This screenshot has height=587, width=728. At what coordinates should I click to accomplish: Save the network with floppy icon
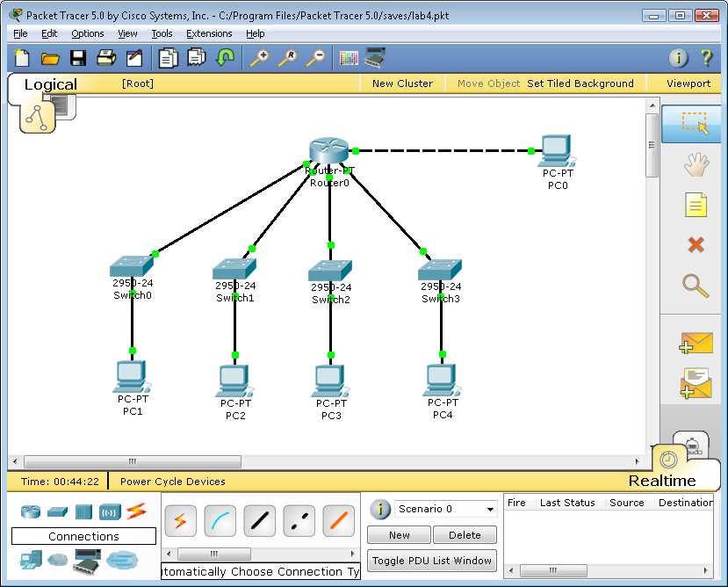(78, 58)
